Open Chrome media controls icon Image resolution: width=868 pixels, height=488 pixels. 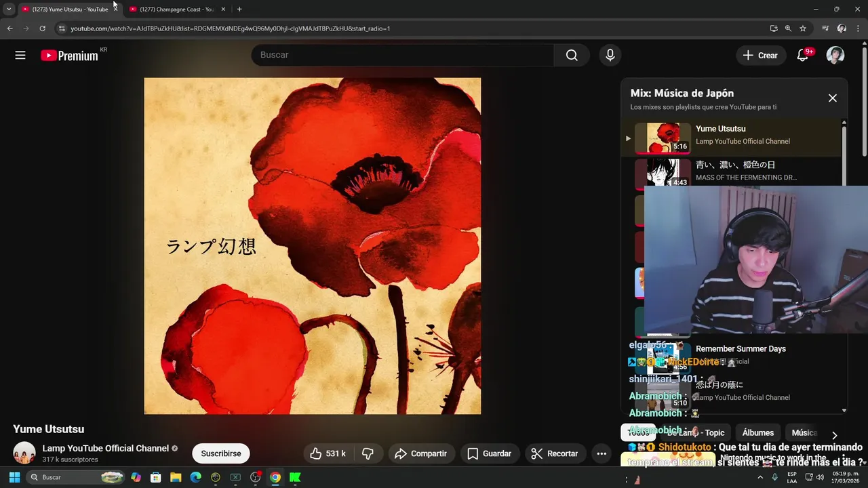pos(825,28)
